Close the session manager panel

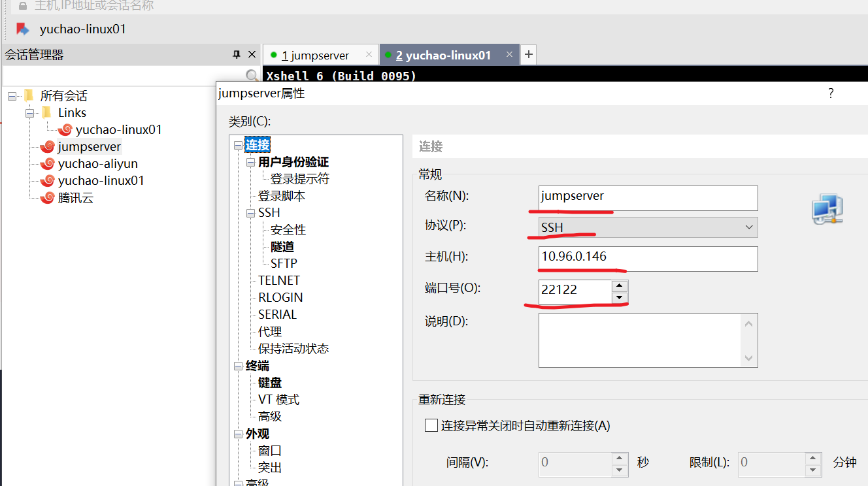(252, 55)
